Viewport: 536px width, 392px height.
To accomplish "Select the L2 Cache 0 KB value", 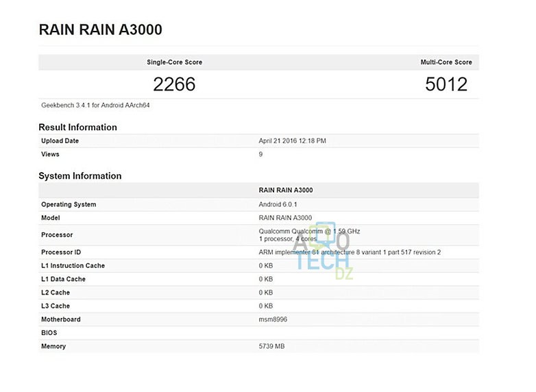I will click(x=266, y=293).
